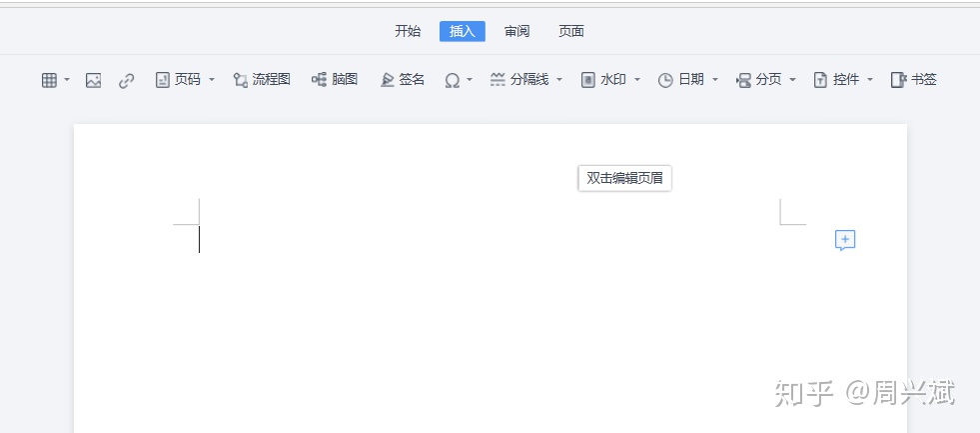
Task: Click the 控件 control button
Action: pos(836,79)
